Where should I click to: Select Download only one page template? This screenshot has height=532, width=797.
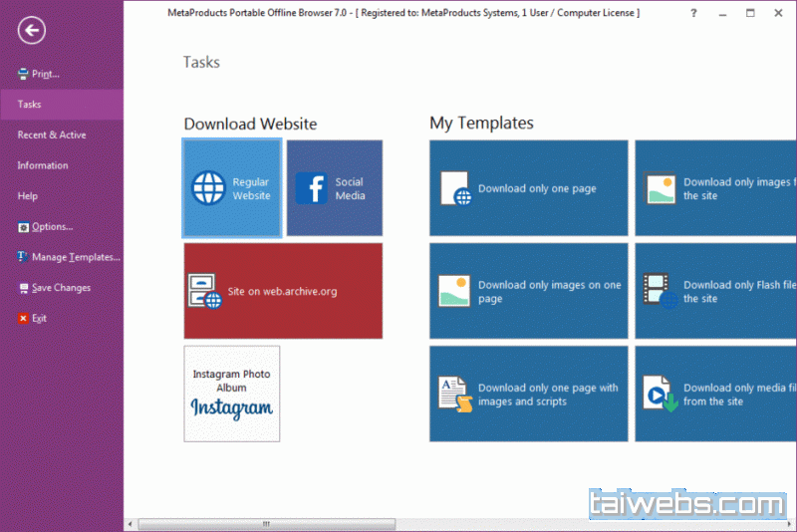click(528, 188)
